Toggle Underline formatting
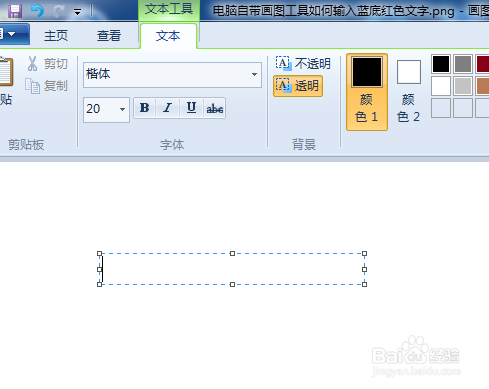 [191, 108]
